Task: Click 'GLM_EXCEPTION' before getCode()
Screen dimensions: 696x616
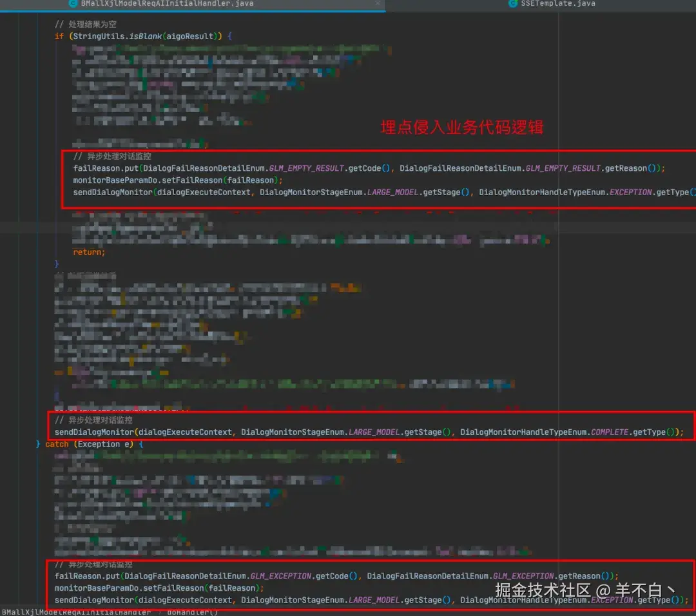Action: click(x=281, y=576)
